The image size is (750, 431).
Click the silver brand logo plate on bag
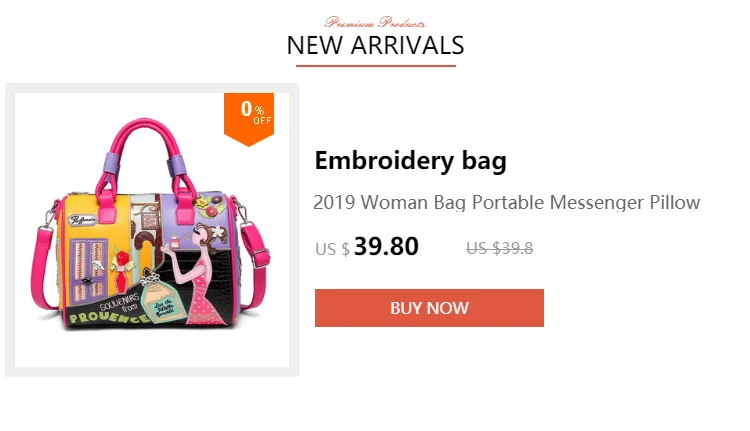click(x=83, y=220)
